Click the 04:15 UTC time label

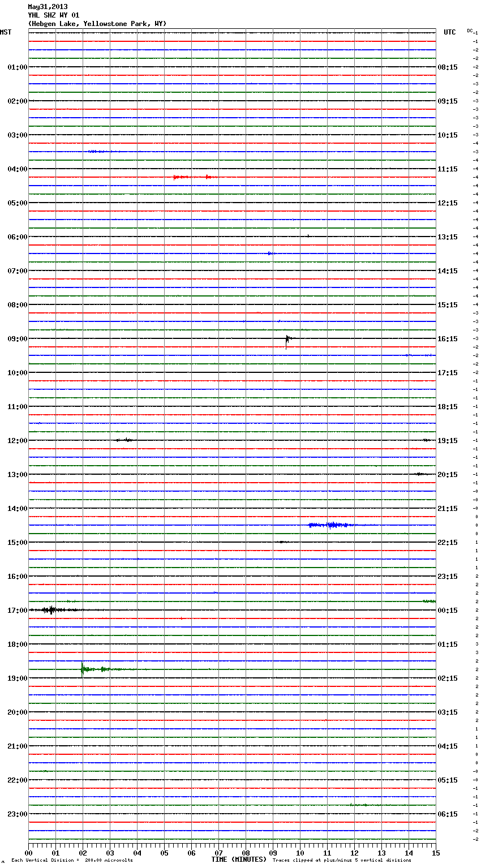[448, 746]
